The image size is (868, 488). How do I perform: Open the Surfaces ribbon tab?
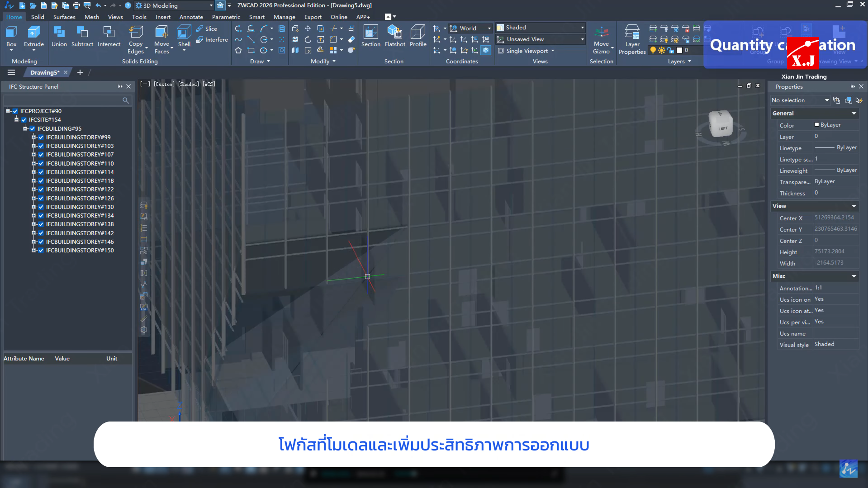pyautogui.click(x=64, y=17)
